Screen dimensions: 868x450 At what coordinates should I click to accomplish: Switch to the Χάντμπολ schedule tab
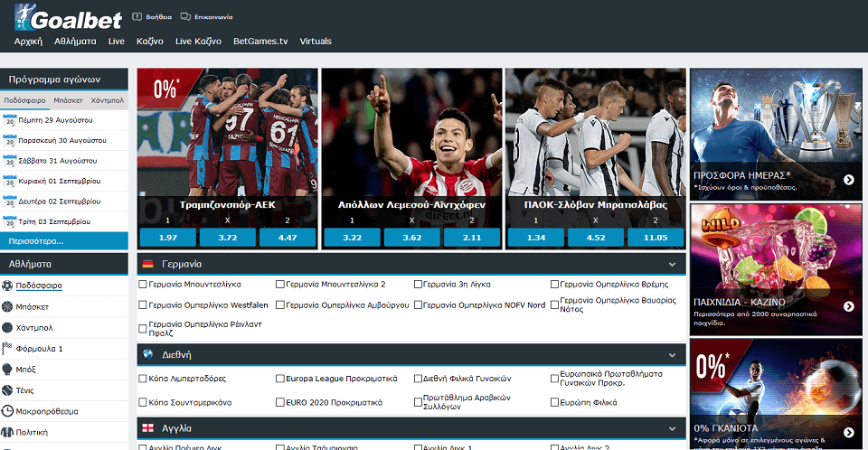click(x=108, y=100)
